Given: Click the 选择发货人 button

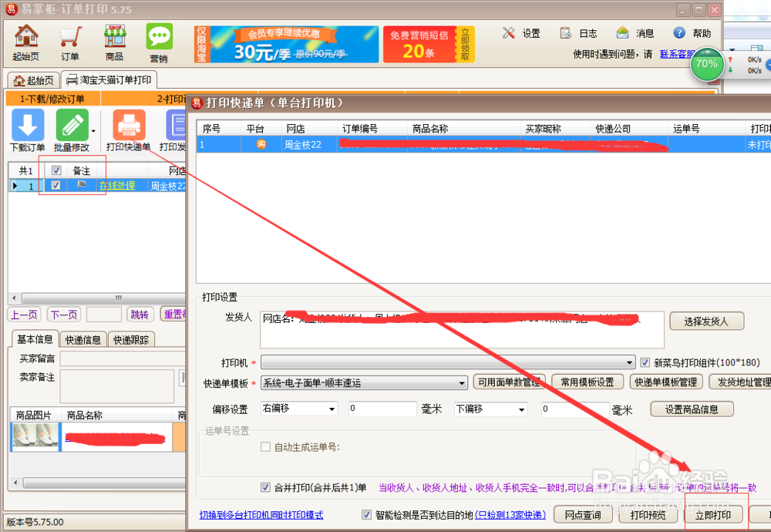Looking at the screenshot, I should click(706, 322).
